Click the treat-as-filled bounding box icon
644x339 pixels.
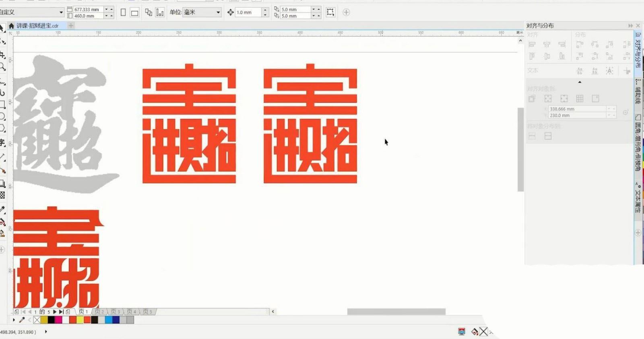click(x=330, y=12)
